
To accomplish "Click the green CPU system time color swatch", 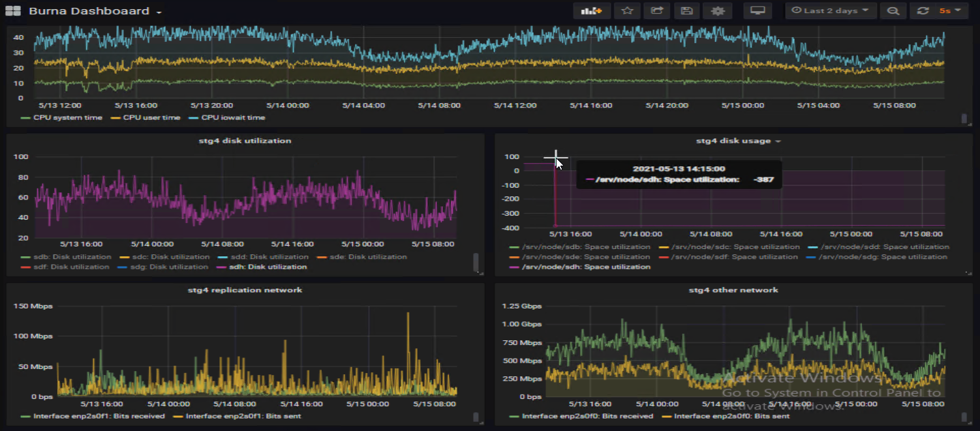I will point(26,118).
